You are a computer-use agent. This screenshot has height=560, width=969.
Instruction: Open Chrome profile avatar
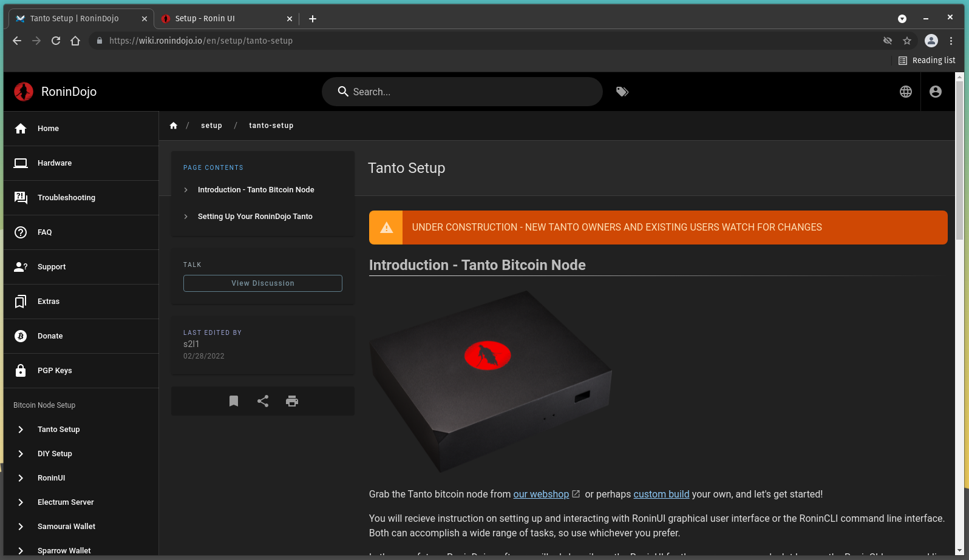(x=931, y=41)
